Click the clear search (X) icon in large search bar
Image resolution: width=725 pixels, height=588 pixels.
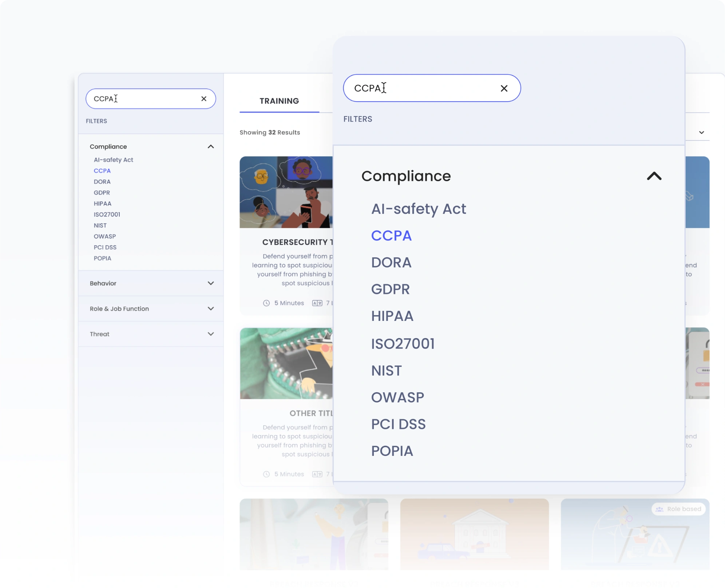click(504, 88)
